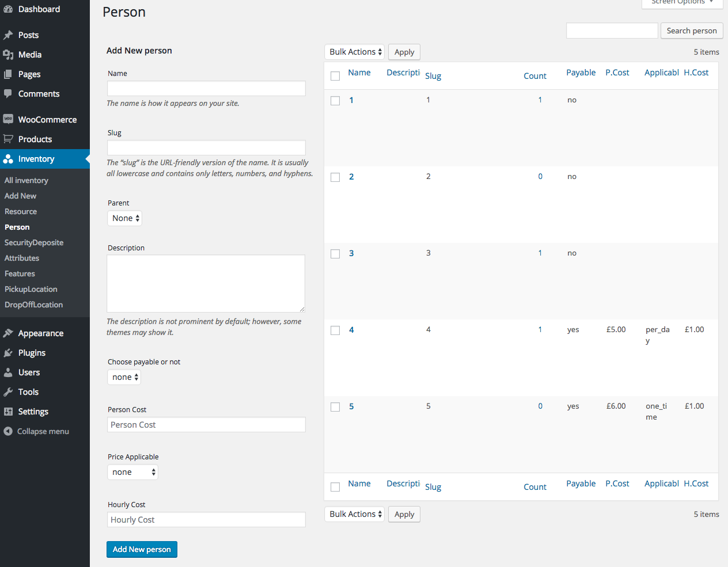728x567 pixels.
Task: Focus the search person text box
Action: point(612,31)
